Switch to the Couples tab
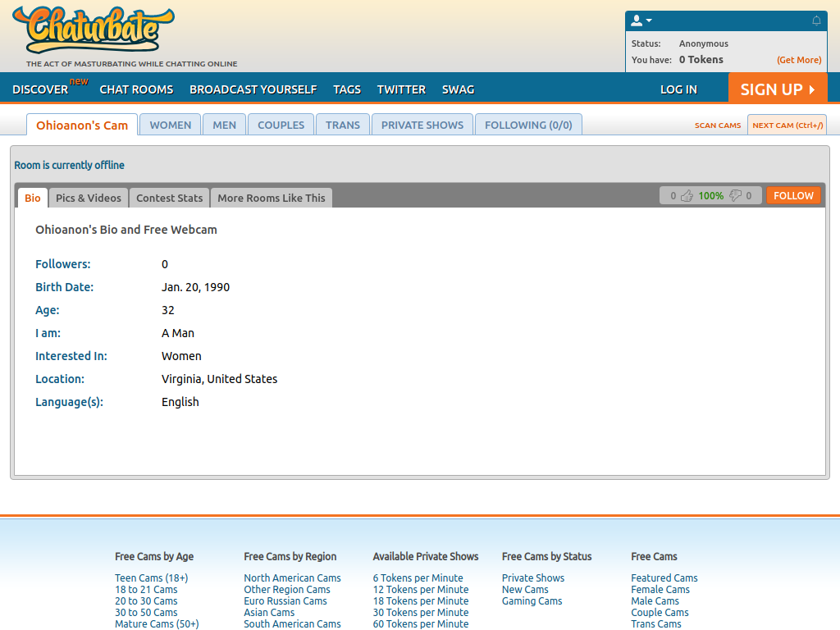This screenshot has height=630, width=840. click(281, 125)
